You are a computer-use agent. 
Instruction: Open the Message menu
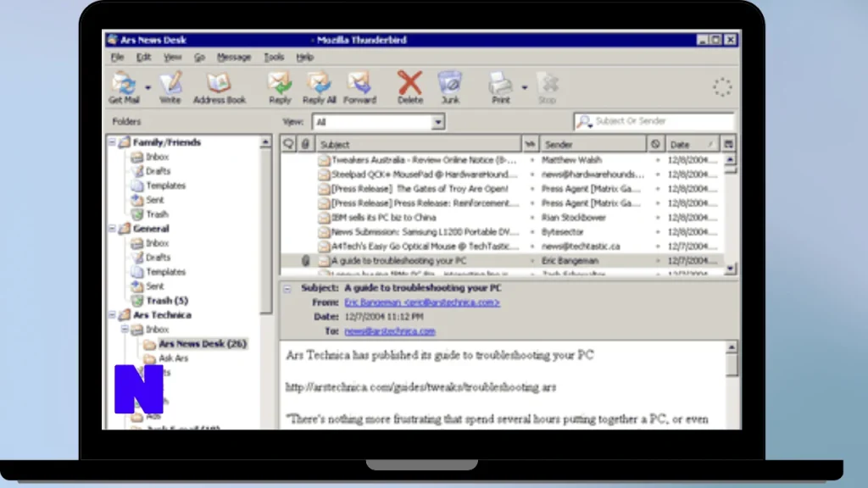(234, 57)
